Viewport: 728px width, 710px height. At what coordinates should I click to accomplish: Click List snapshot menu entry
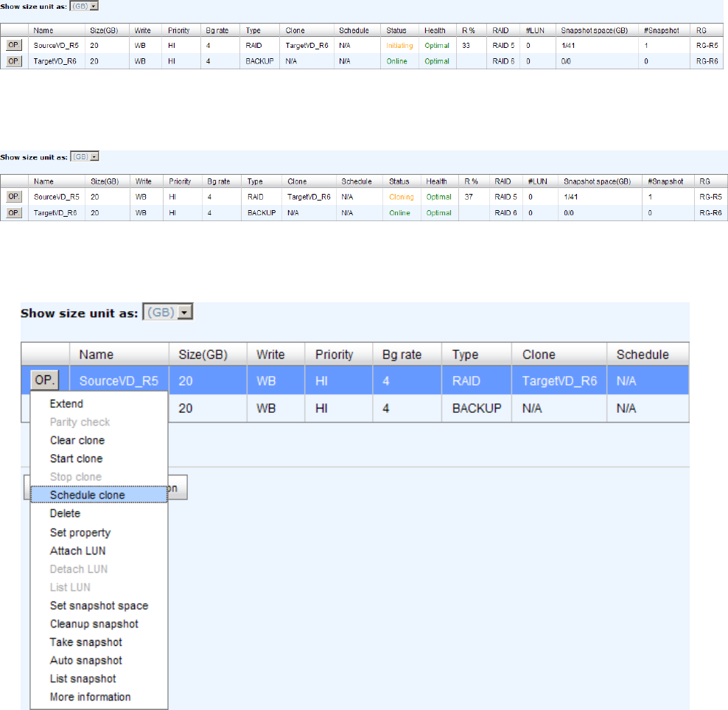tap(83, 678)
